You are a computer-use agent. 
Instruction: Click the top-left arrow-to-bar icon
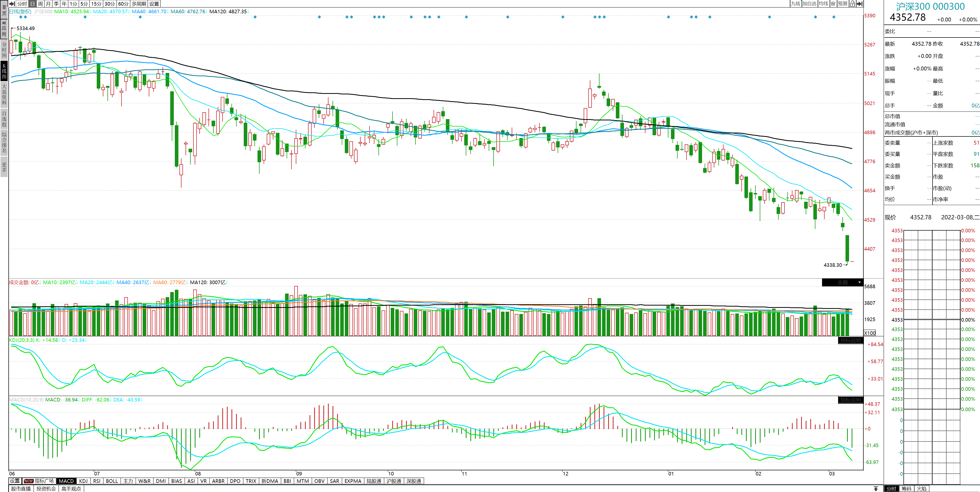coord(12,4)
